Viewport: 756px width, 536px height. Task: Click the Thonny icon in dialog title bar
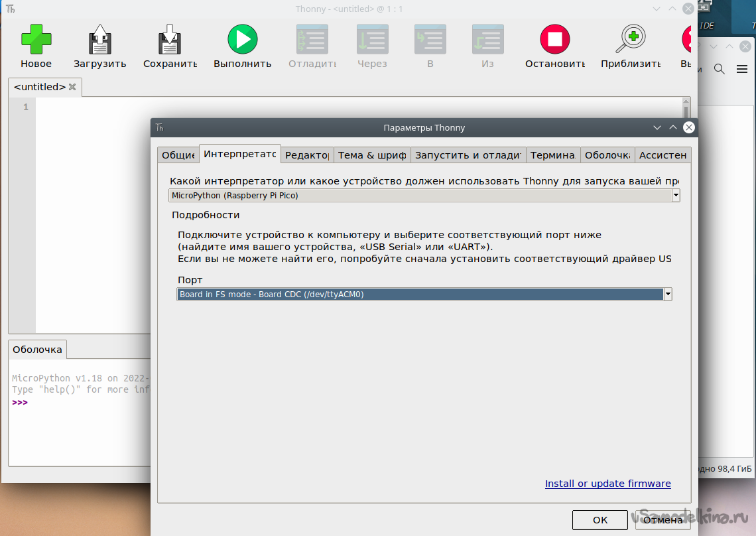[x=160, y=127]
